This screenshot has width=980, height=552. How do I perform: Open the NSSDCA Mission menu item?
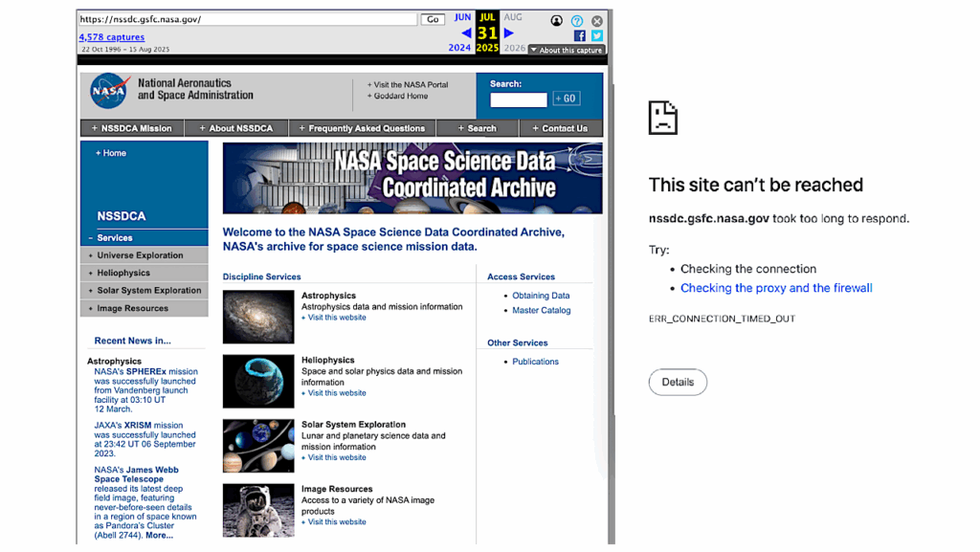tap(131, 127)
